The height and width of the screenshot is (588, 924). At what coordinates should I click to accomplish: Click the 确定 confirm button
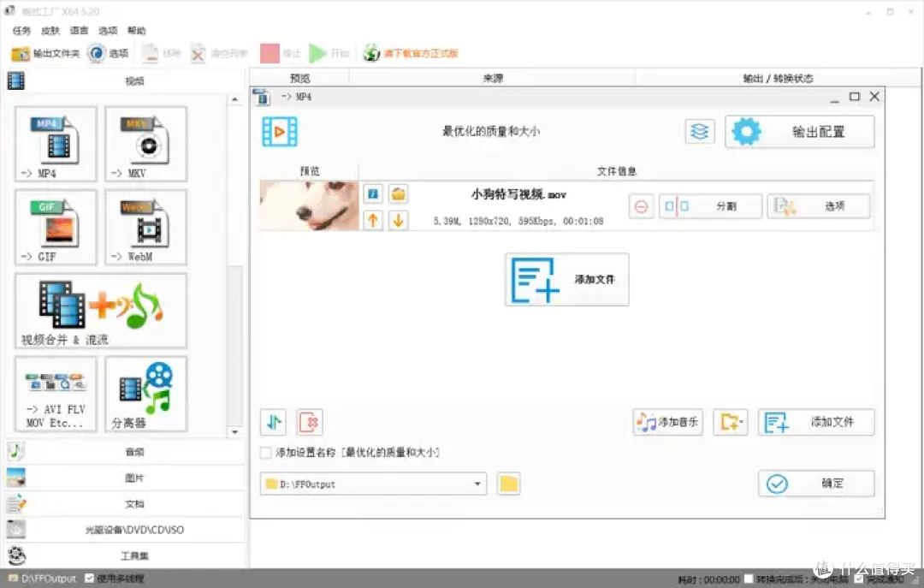(816, 484)
